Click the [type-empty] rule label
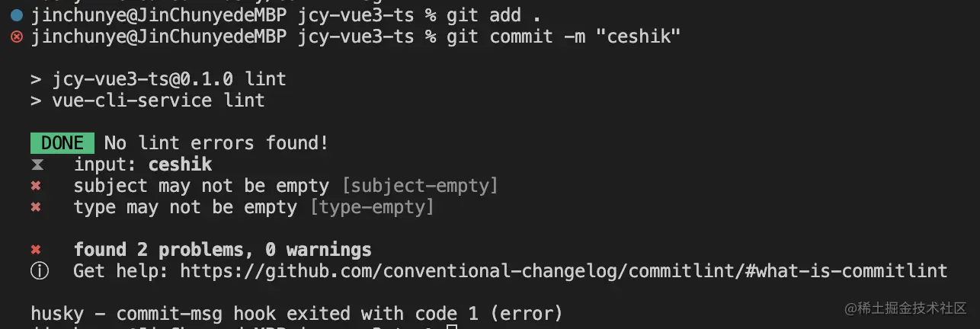 coord(372,207)
